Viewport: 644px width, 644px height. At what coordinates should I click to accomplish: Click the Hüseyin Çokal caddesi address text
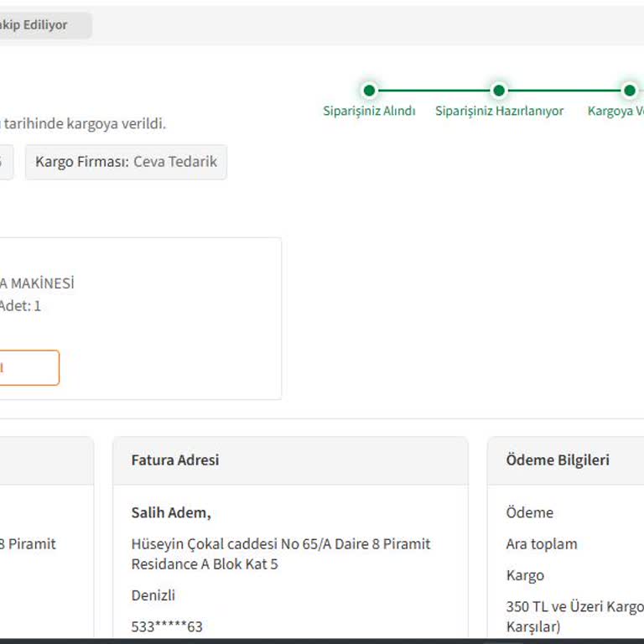280,544
